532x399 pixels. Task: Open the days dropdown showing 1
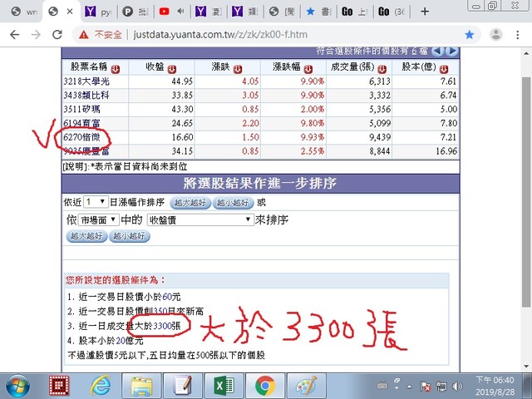[x=96, y=202]
